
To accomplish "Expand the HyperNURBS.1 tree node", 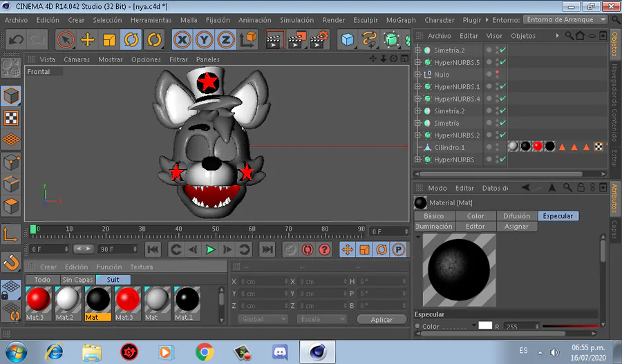I will coord(418,87).
